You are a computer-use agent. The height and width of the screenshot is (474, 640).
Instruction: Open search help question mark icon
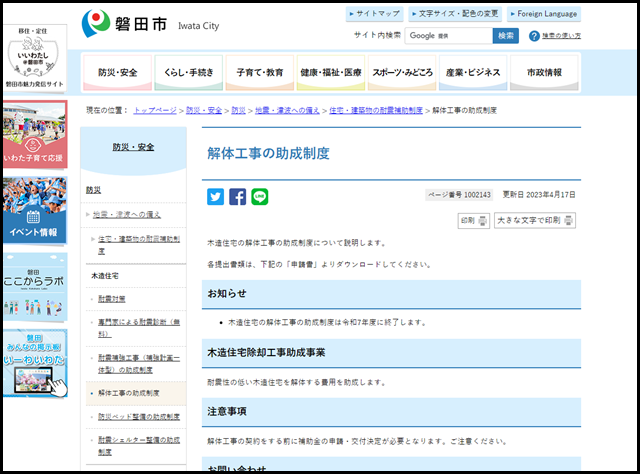pos(534,36)
